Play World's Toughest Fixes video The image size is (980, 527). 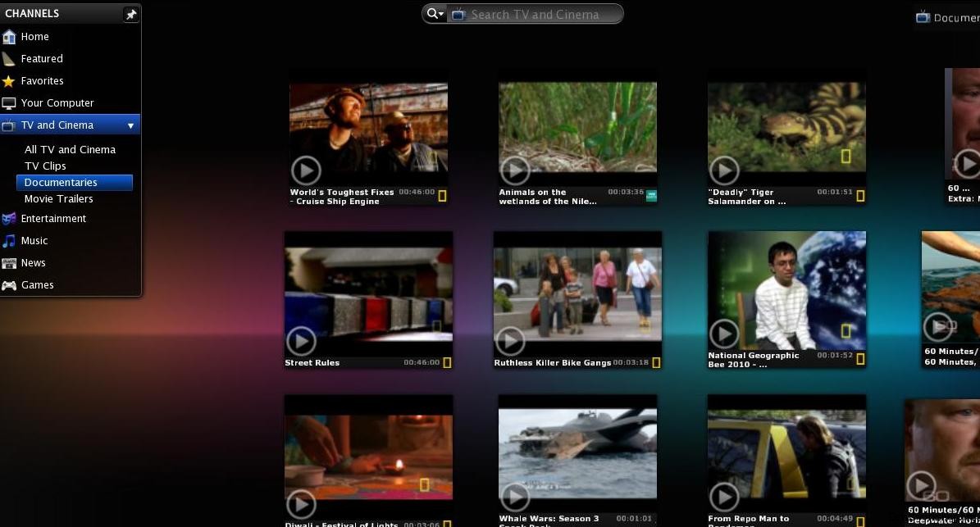click(x=306, y=170)
